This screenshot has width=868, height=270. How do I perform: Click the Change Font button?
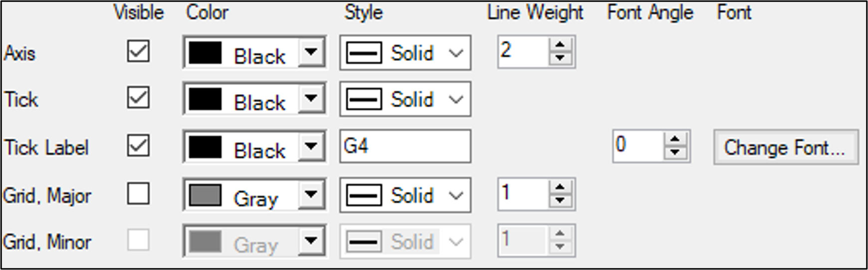[x=785, y=147]
